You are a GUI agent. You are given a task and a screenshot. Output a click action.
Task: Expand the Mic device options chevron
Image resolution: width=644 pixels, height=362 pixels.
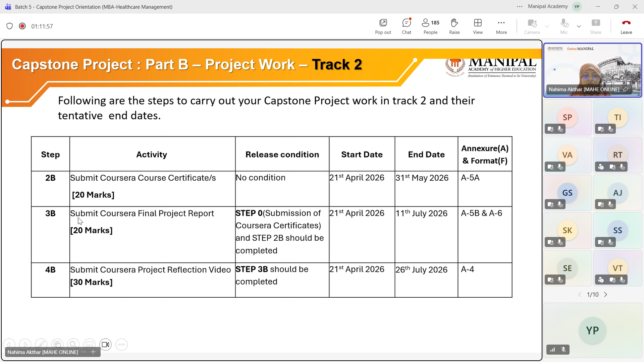click(x=579, y=26)
